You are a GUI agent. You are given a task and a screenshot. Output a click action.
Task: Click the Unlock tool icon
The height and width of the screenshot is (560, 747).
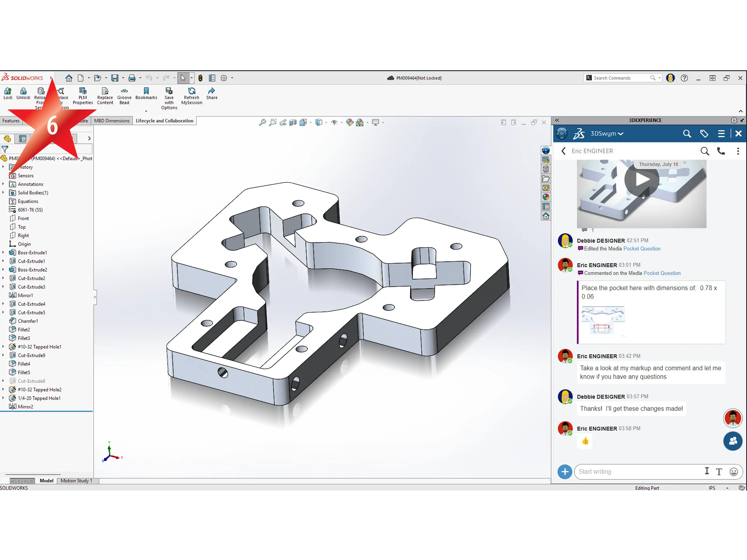[23, 91]
